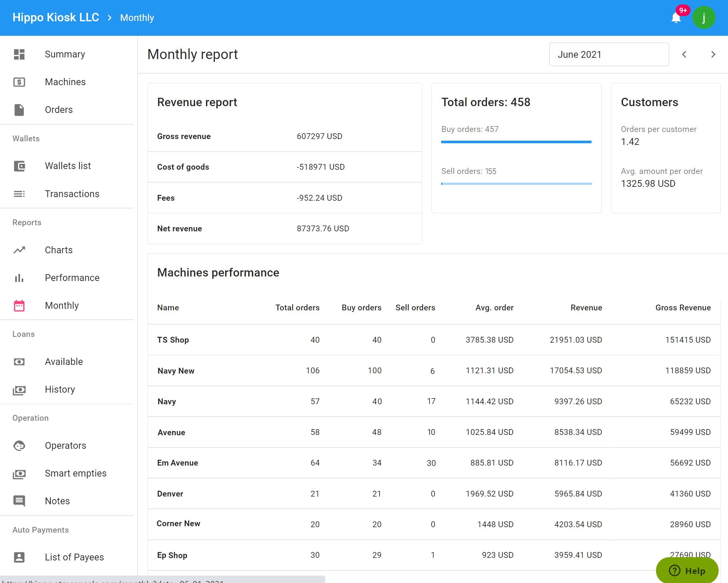The width and height of the screenshot is (728, 583).
Task: Advance to next month with right chevron
Action: pyautogui.click(x=713, y=54)
